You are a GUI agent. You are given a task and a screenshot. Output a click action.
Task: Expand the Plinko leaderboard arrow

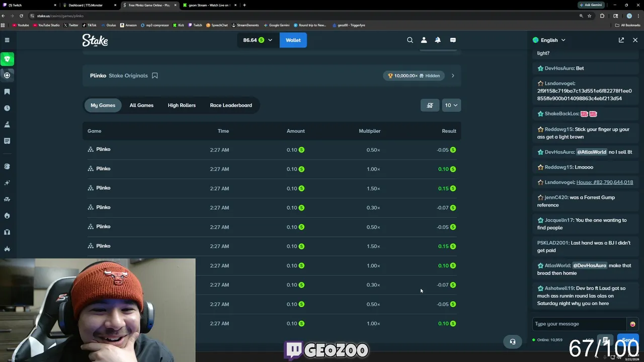[x=453, y=75]
